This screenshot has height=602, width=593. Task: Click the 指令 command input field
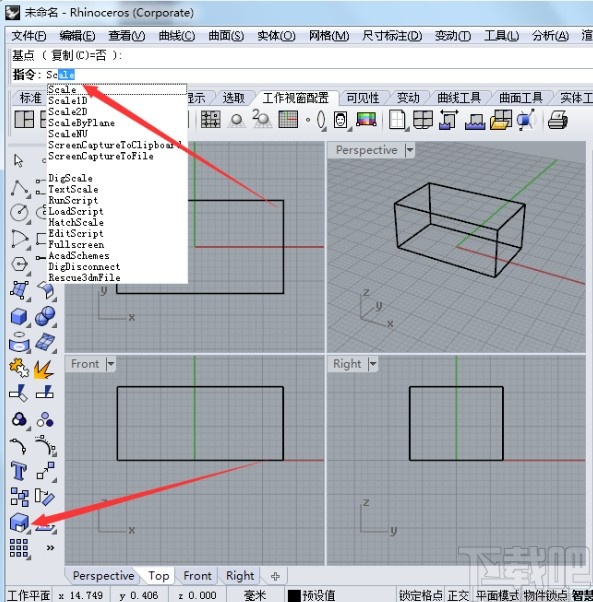319,74
